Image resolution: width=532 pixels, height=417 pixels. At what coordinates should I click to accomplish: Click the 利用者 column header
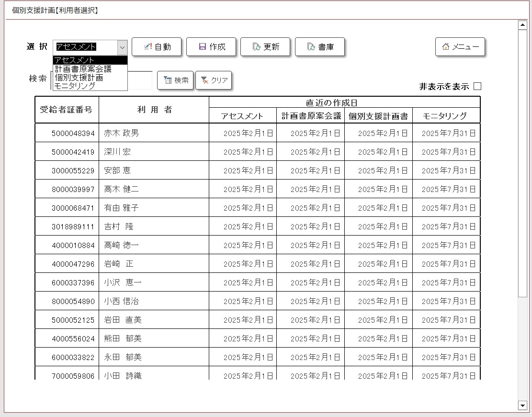tap(154, 110)
